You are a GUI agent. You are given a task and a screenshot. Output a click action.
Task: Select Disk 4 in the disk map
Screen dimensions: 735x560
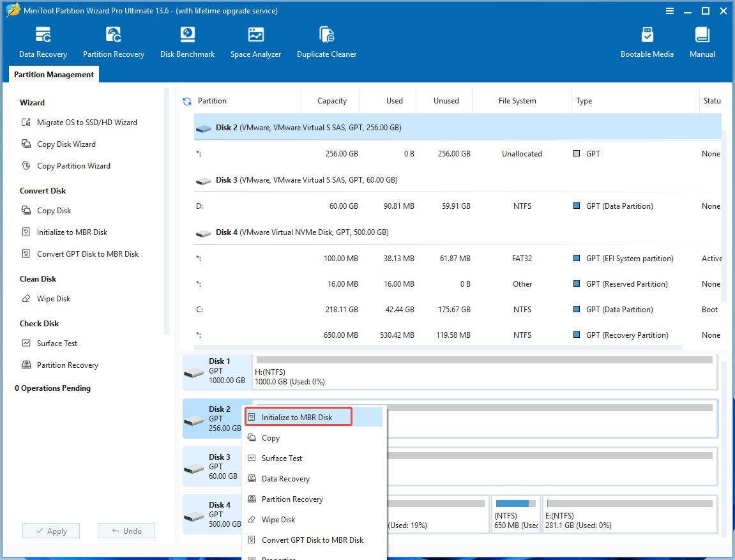coord(213,515)
